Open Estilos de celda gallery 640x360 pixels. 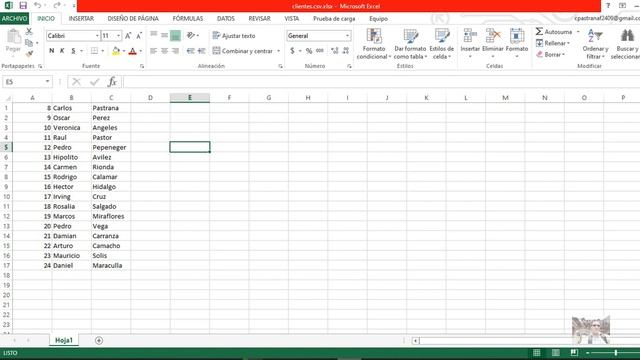pos(442,44)
